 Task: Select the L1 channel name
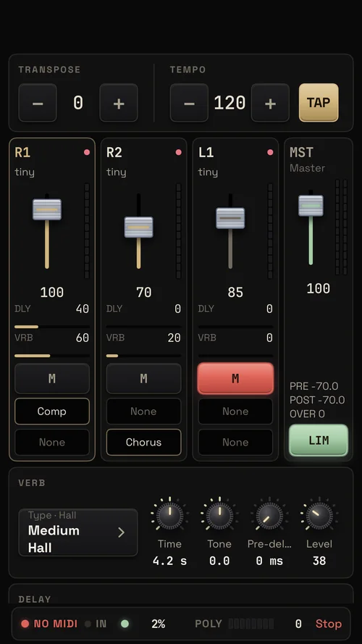(x=206, y=153)
